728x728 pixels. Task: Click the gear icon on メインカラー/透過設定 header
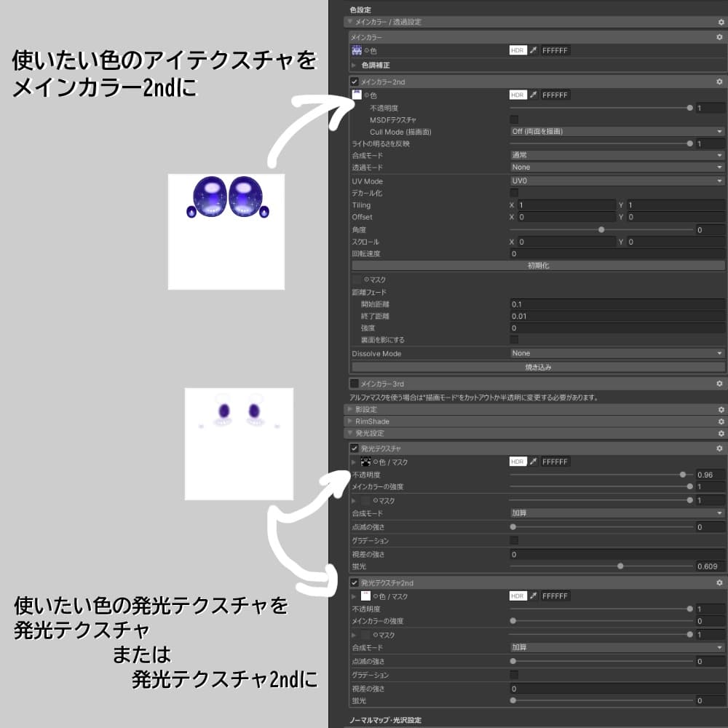(x=719, y=23)
